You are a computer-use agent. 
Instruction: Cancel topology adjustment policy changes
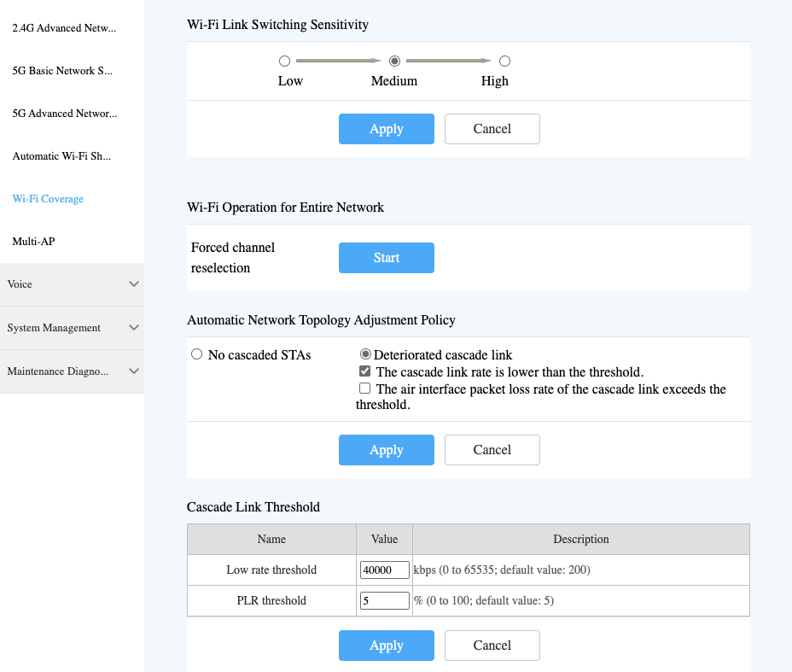click(492, 450)
